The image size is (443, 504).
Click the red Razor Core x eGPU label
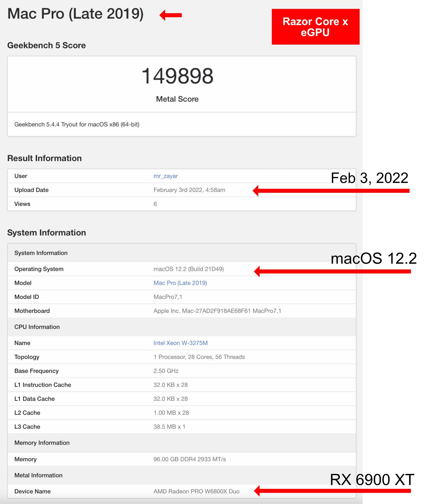click(x=315, y=27)
